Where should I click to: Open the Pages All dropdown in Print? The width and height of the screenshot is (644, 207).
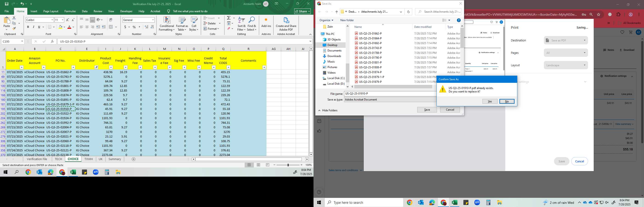(566, 53)
